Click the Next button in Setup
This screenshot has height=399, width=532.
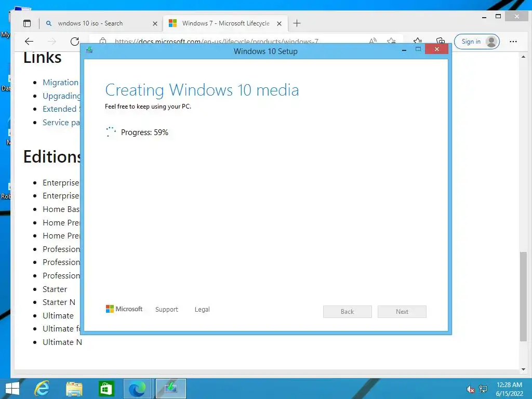[402, 312]
